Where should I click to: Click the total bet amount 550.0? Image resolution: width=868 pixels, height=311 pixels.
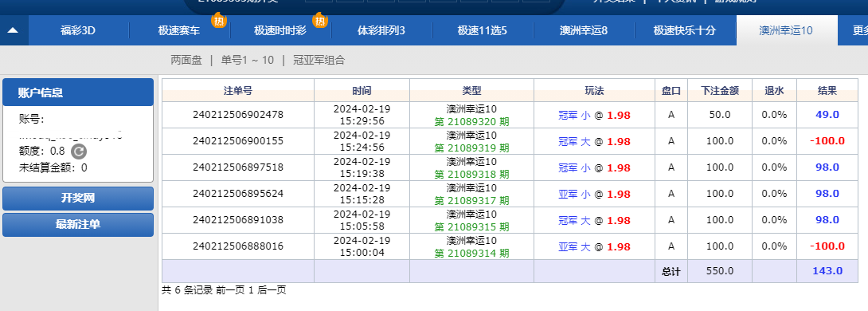click(720, 271)
